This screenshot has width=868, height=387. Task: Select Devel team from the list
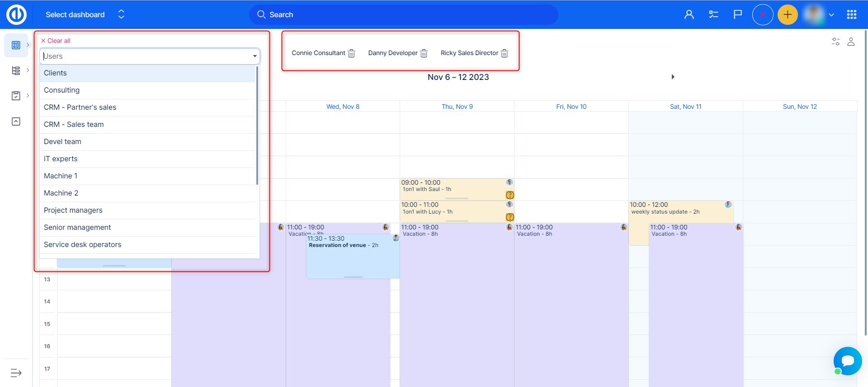point(62,142)
